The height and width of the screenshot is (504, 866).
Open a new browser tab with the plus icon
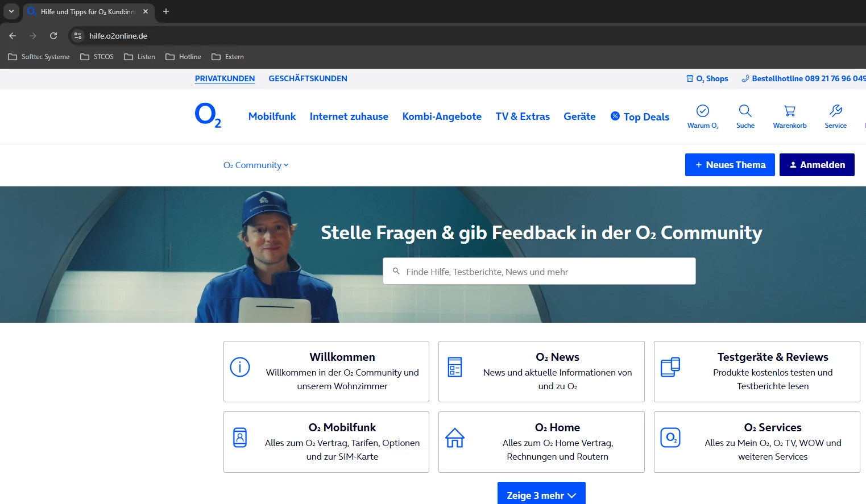pos(166,11)
